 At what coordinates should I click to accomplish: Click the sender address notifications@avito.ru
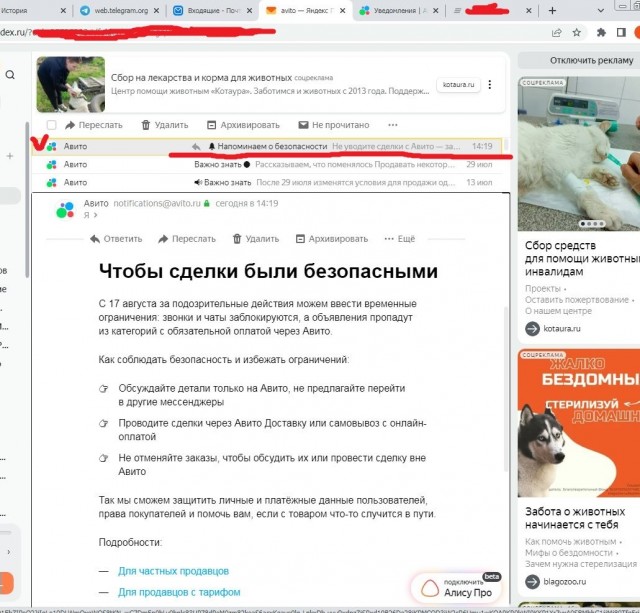point(157,203)
